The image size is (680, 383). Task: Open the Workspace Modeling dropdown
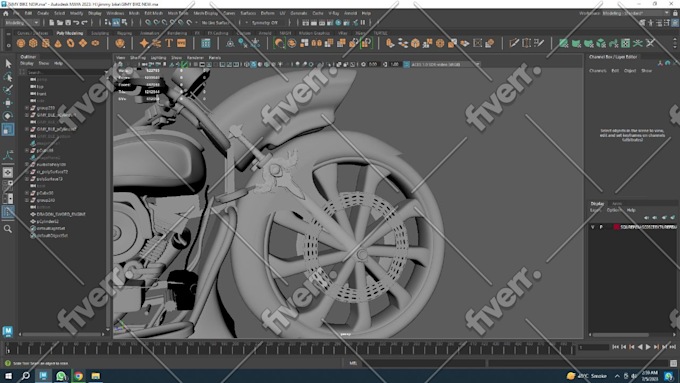click(636, 13)
